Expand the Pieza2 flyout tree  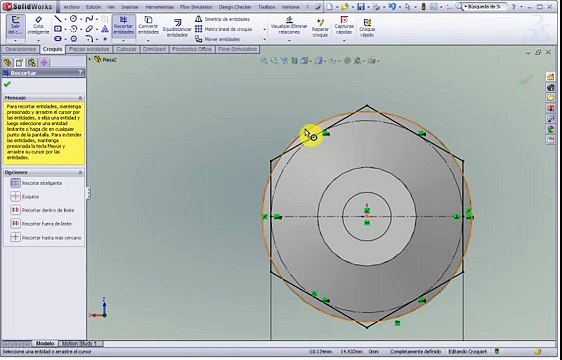[x=90, y=60]
